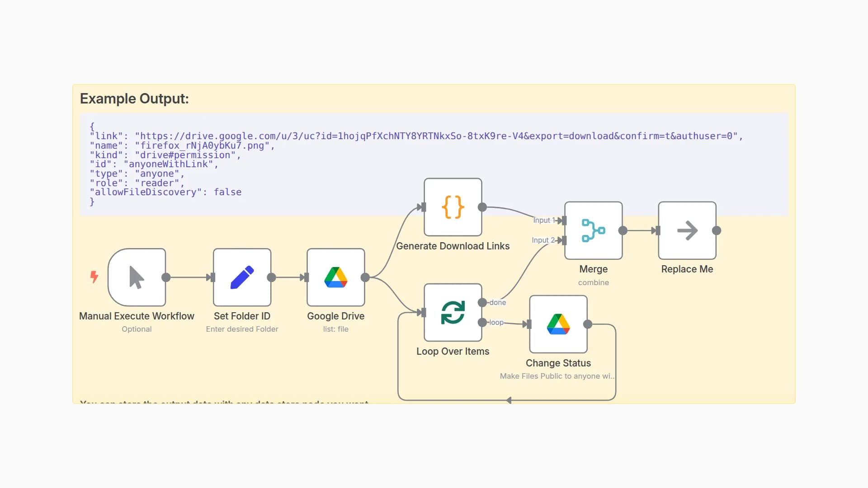Click the 'Google Drive' node label
This screenshot has width=868, height=488.
(x=336, y=316)
